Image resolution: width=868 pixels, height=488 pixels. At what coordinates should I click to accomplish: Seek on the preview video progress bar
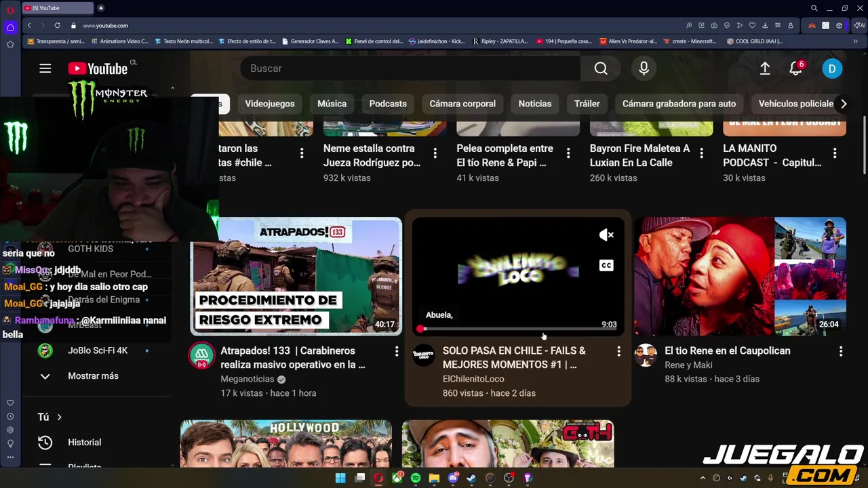(518, 329)
